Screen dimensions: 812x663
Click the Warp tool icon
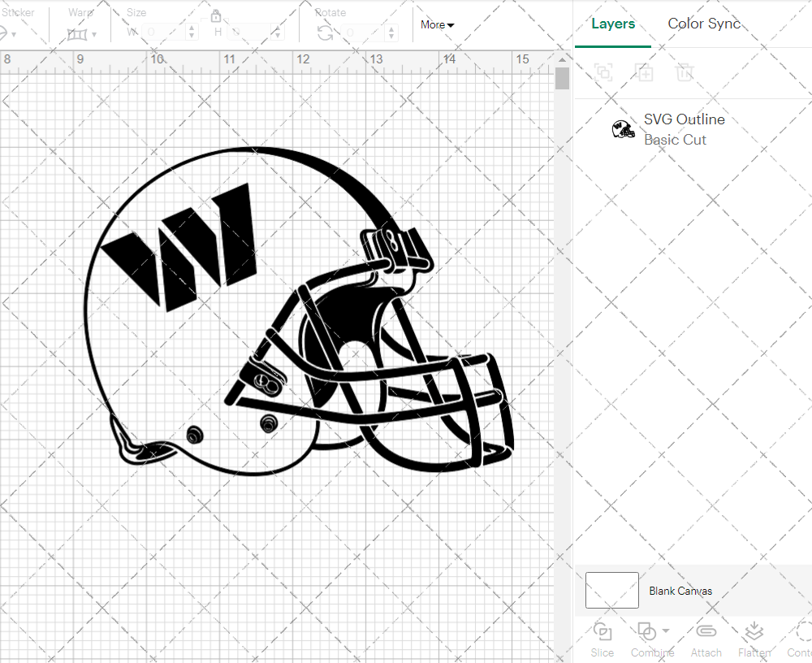click(79, 34)
